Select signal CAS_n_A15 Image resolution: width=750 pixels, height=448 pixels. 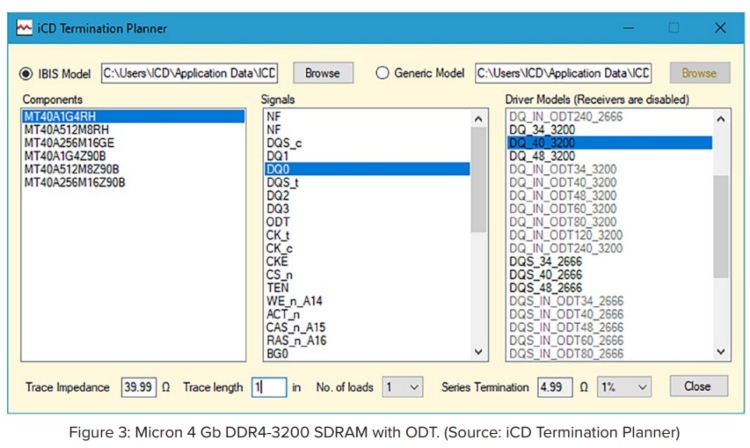tap(367, 328)
